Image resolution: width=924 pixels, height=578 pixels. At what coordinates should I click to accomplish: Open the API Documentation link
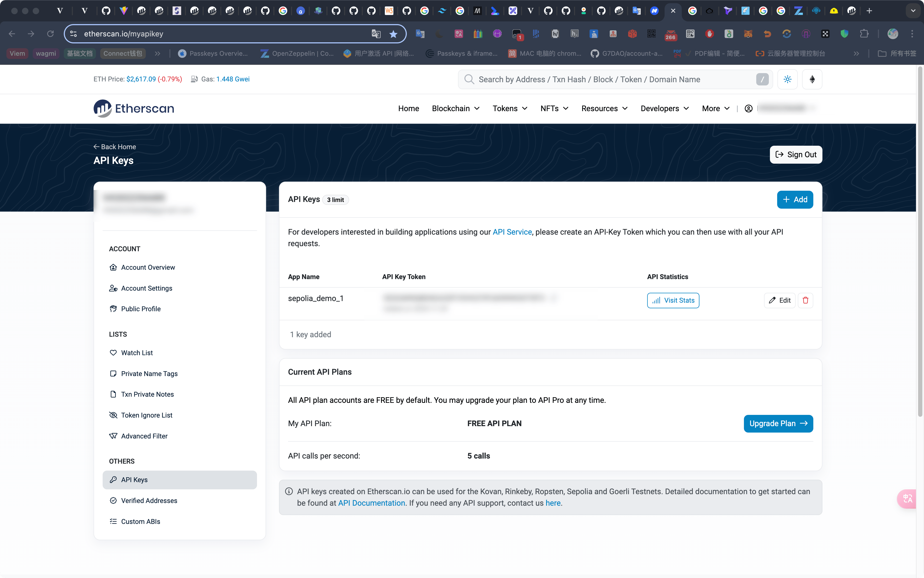(371, 503)
